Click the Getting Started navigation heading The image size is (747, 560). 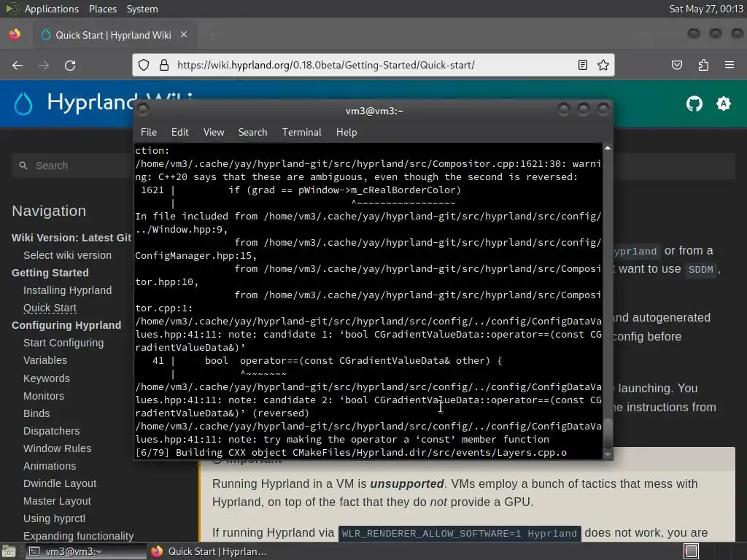[50, 273]
